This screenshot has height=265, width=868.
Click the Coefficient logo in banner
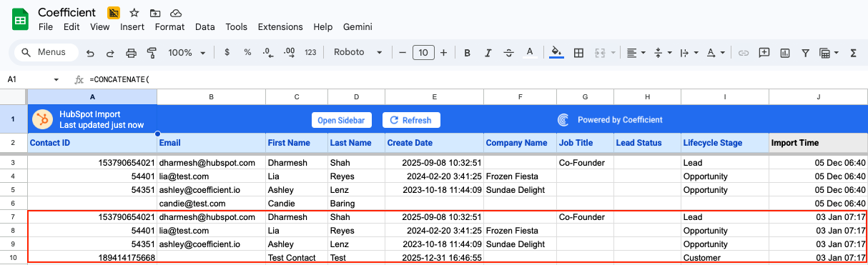click(563, 120)
